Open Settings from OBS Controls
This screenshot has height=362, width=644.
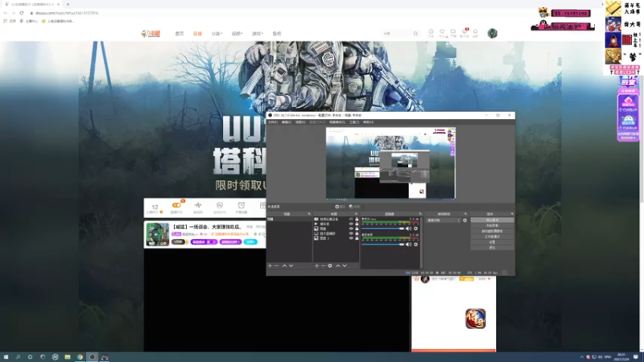492,242
